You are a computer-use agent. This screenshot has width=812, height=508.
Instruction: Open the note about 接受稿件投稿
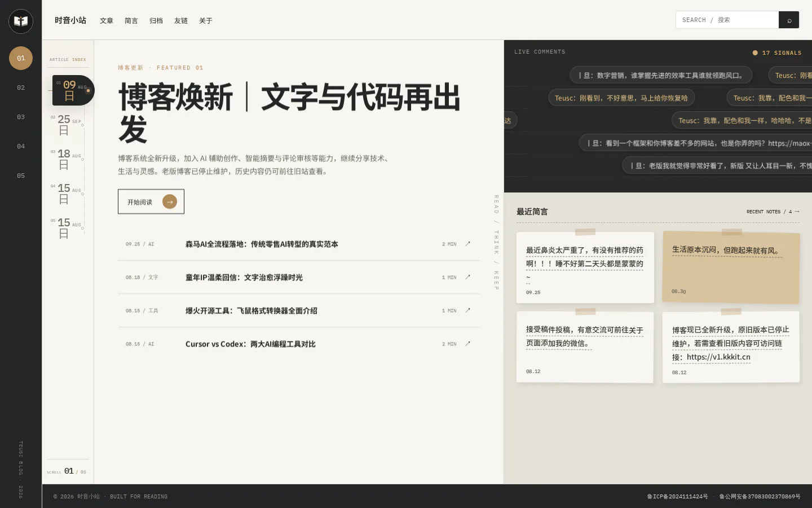click(x=585, y=347)
